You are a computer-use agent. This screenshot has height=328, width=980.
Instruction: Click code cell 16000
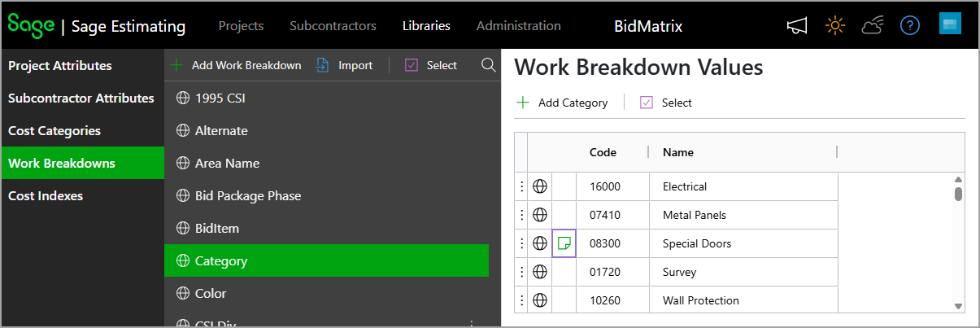613,186
